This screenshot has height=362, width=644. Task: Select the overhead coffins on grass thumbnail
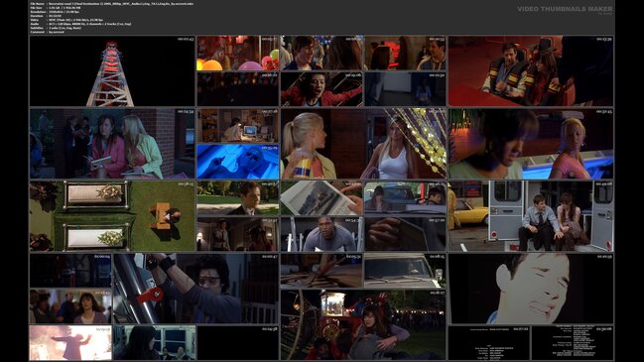click(x=112, y=216)
